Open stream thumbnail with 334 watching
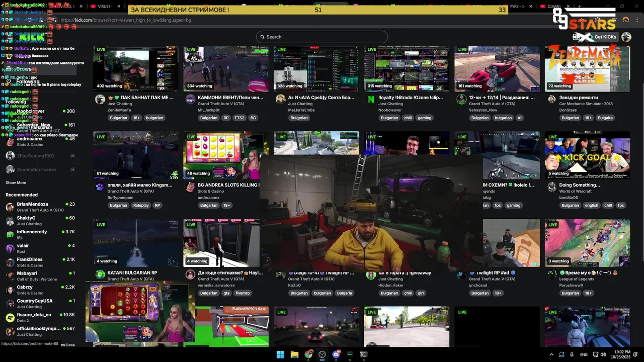 (x=226, y=69)
